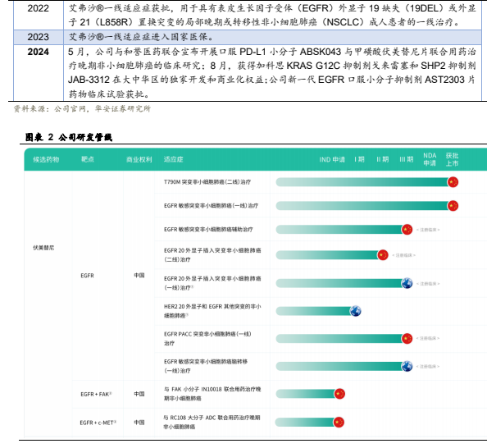This screenshot has height=448, width=496.
Task: Select the I 期 stage header
Action: pyautogui.click(x=359, y=159)
